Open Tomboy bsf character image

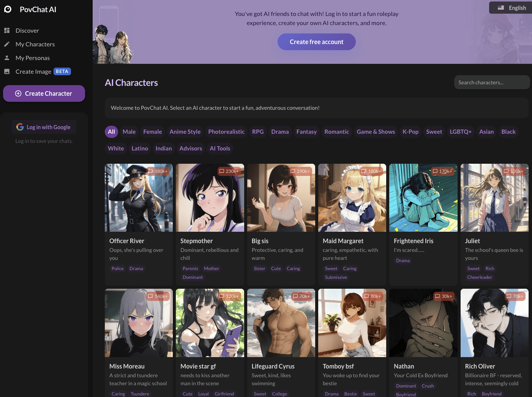[352, 323]
